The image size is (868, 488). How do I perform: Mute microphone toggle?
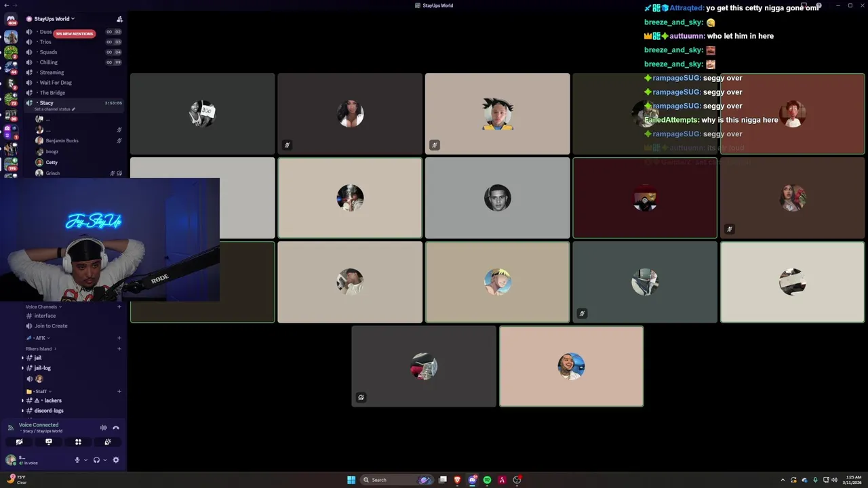pyautogui.click(x=77, y=460)
